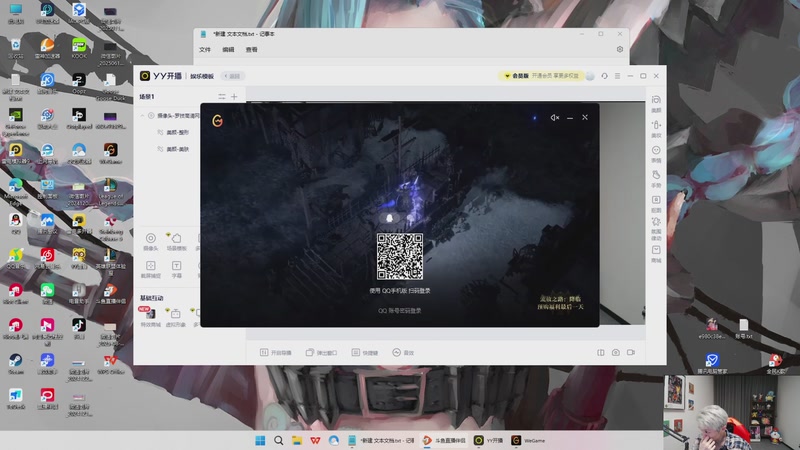Unmute sound in the WeGame login window
Image resolution: width=800 pixels, height=450 pixels.
coord(555,117)
